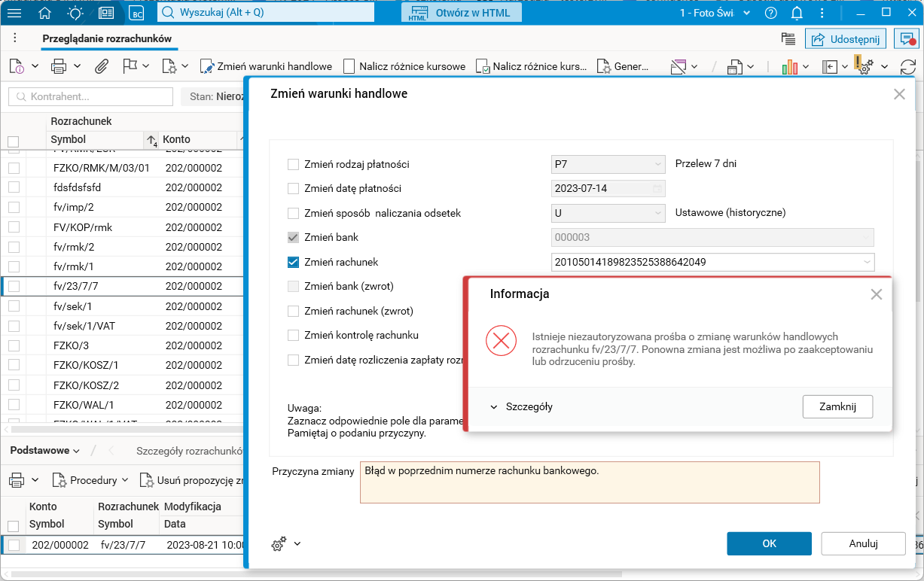The image size is (924, 581).
Task: Close the Zmień warunki handlowe dialog
Action: [x=899, y=94]
